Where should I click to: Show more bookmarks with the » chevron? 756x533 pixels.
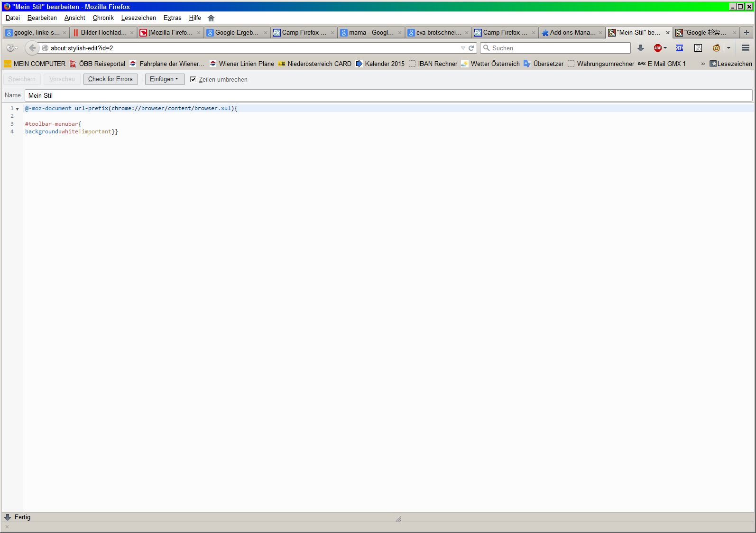(703, 64)
